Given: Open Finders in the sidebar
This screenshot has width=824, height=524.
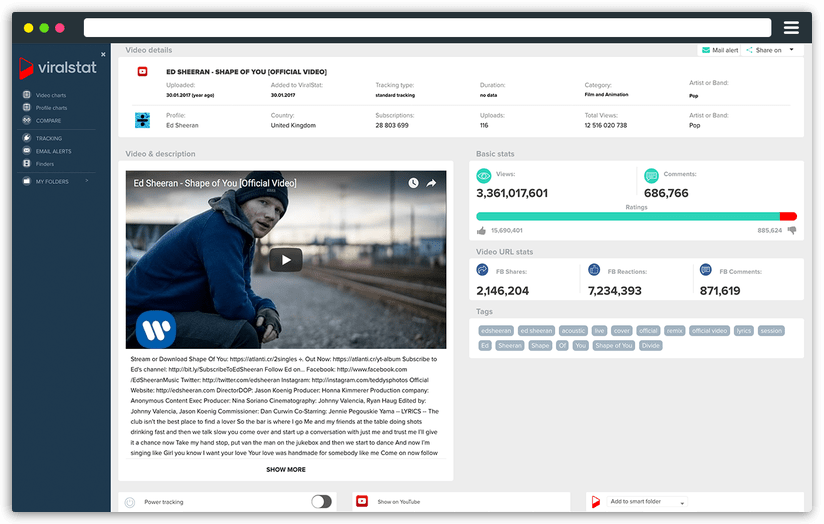Looking at the screenshot, I should coord(45,164).
